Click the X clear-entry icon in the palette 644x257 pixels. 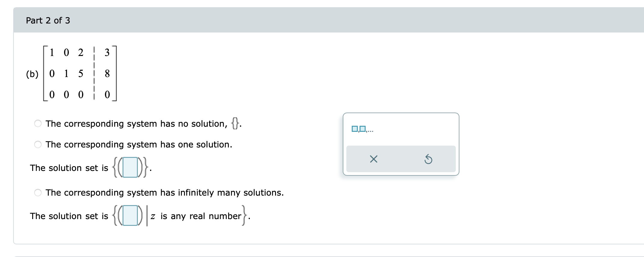click(374, 159)
